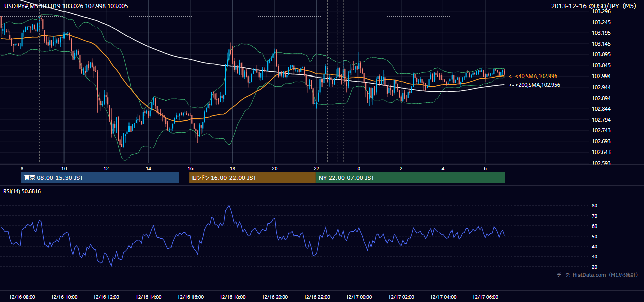
Task: Click the 12/16 14:00 time axis label
Action: pyautogui.click(x=148, y=297)
